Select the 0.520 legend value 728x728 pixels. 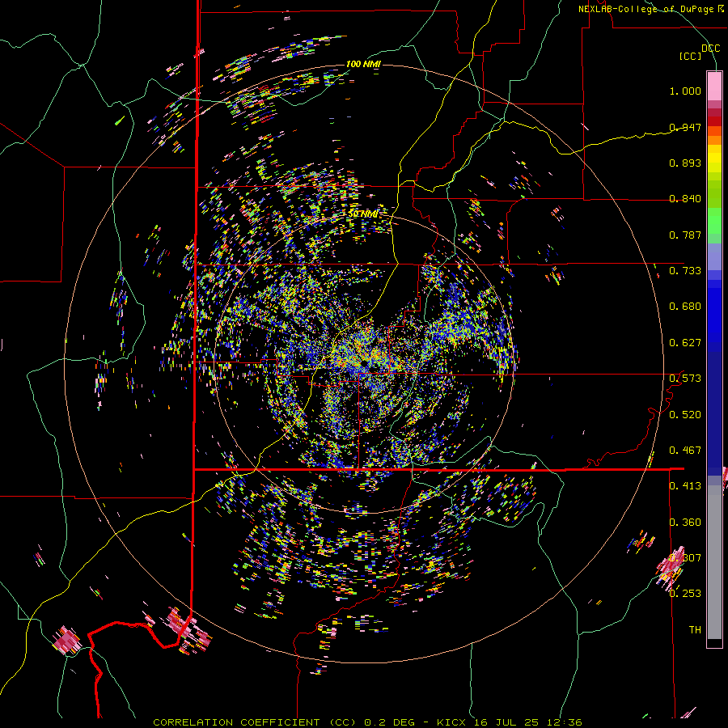[685, 414]
